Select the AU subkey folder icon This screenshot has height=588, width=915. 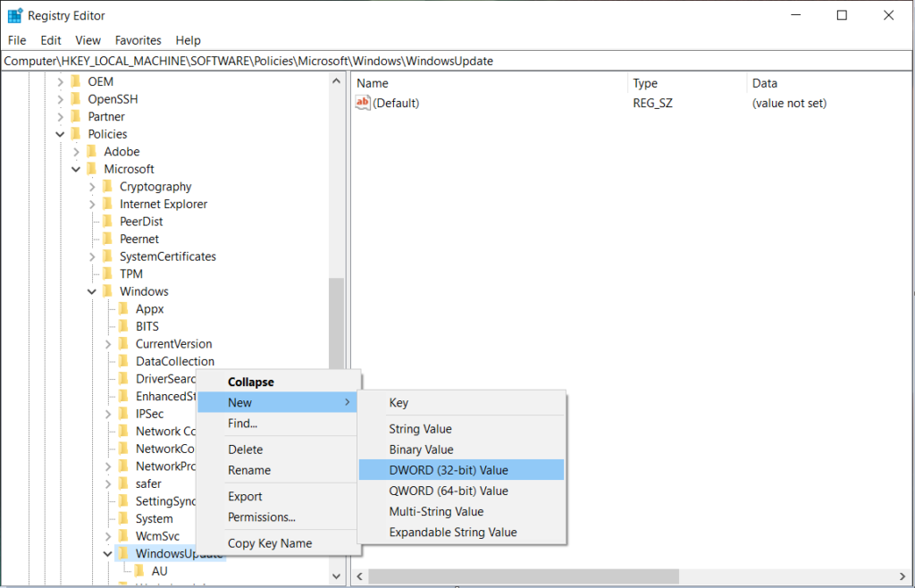click(x=139, y=571)
